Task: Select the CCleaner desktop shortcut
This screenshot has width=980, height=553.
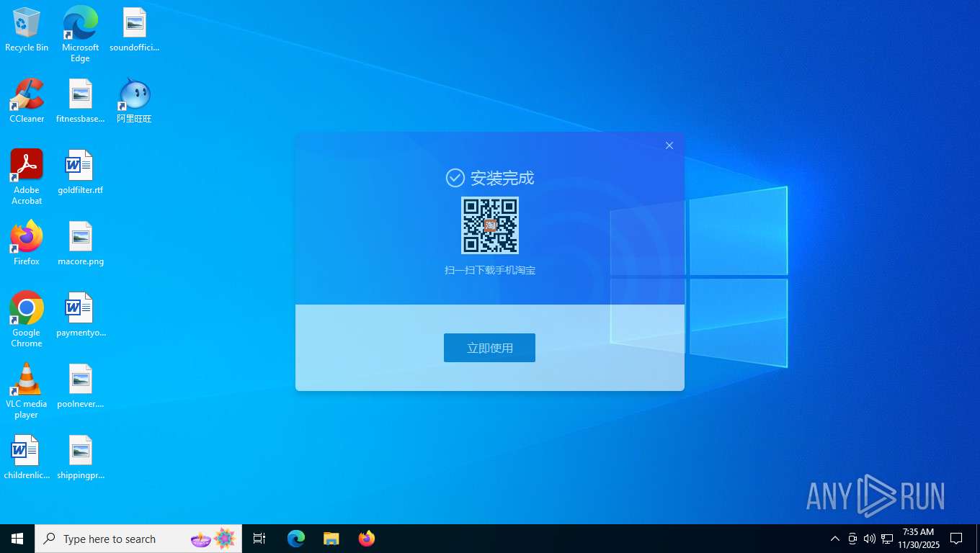Action: coord(27,101)
